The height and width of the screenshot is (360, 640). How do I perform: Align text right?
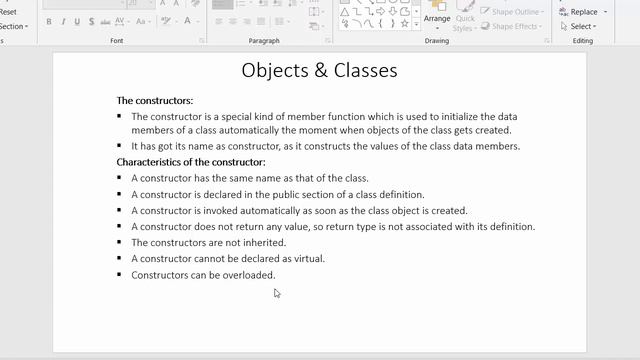tap(247, 21)
